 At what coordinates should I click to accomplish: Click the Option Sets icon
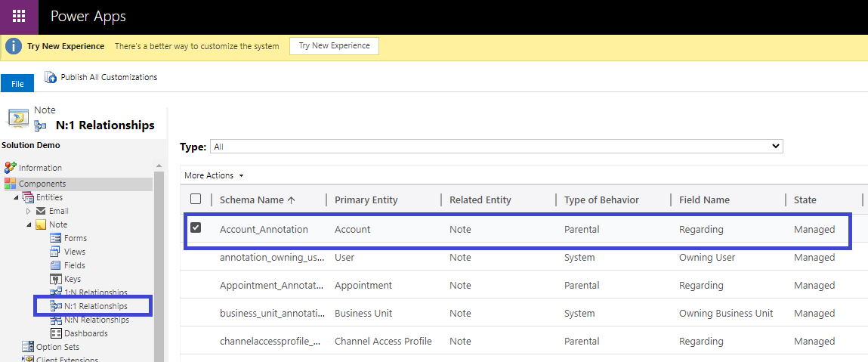click(x=28, y=347)
